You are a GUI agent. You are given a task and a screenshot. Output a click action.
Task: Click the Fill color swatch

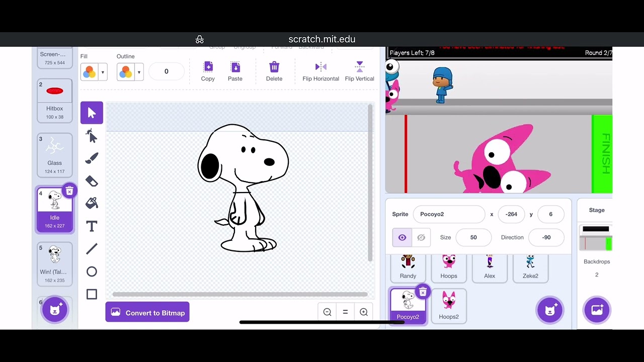click(x=90, y=72)
